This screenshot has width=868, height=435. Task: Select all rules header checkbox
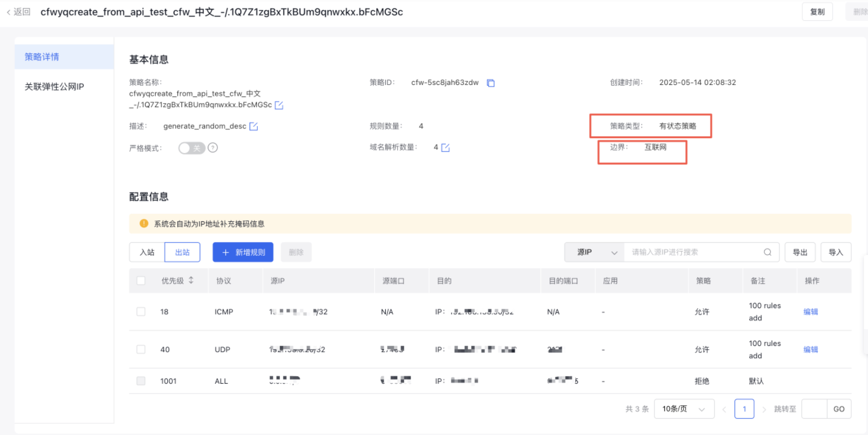pyautogui.click(x=141, y=281)
